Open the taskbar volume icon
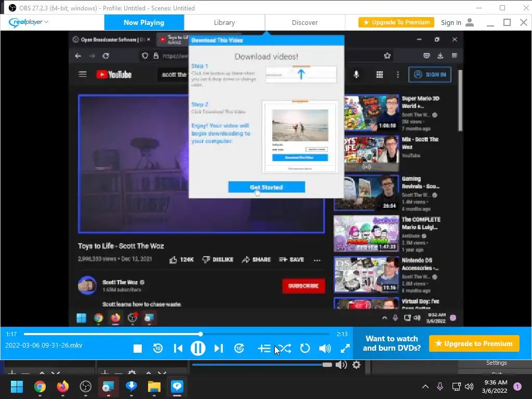Screen dimensions: 532x399 coord(469,387)
